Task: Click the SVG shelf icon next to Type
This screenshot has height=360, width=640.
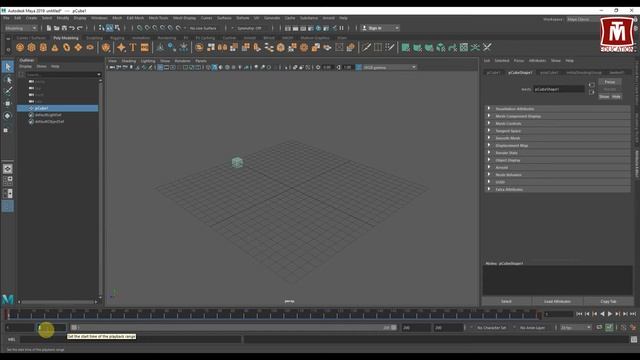Action: 144,48
